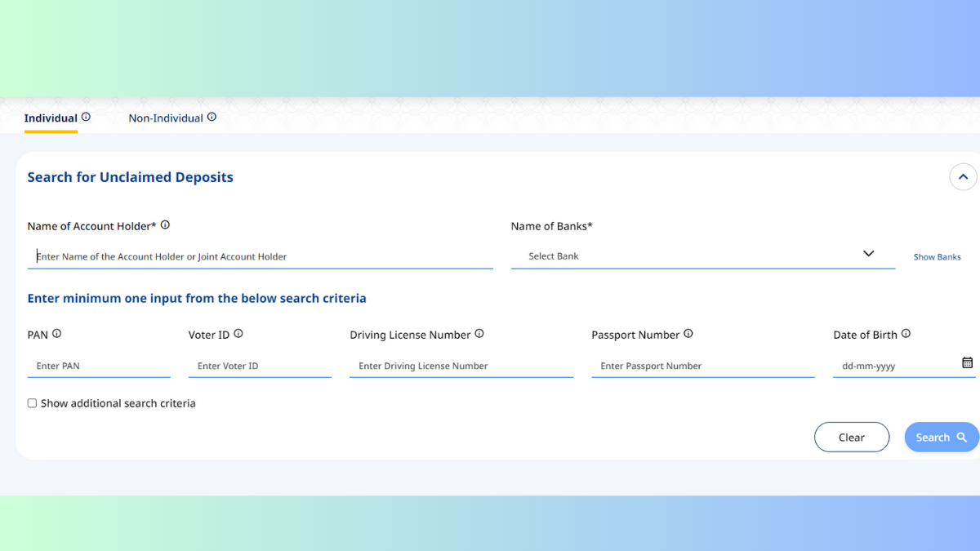This screenshot has height=551, width=980.
Task: Open the Select Bank dropdown
Action: coord(702,256)
